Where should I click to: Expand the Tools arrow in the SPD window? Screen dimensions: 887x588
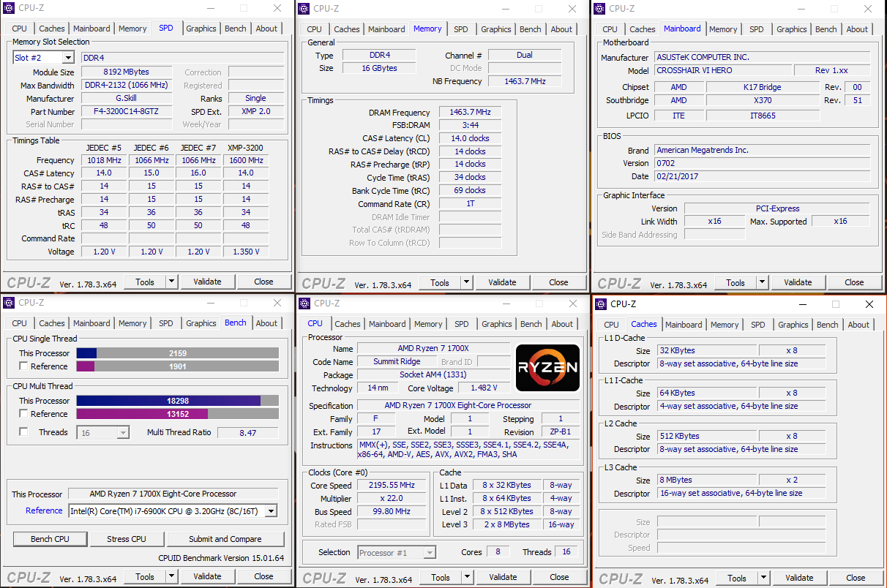(172, 282)
